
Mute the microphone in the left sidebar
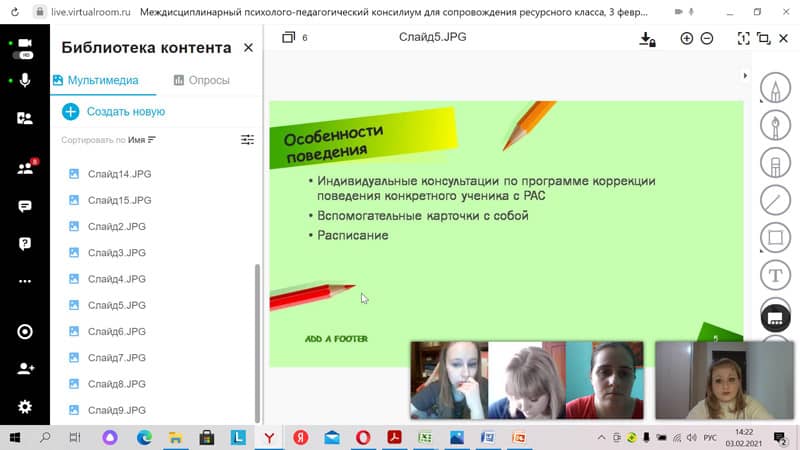25,80
